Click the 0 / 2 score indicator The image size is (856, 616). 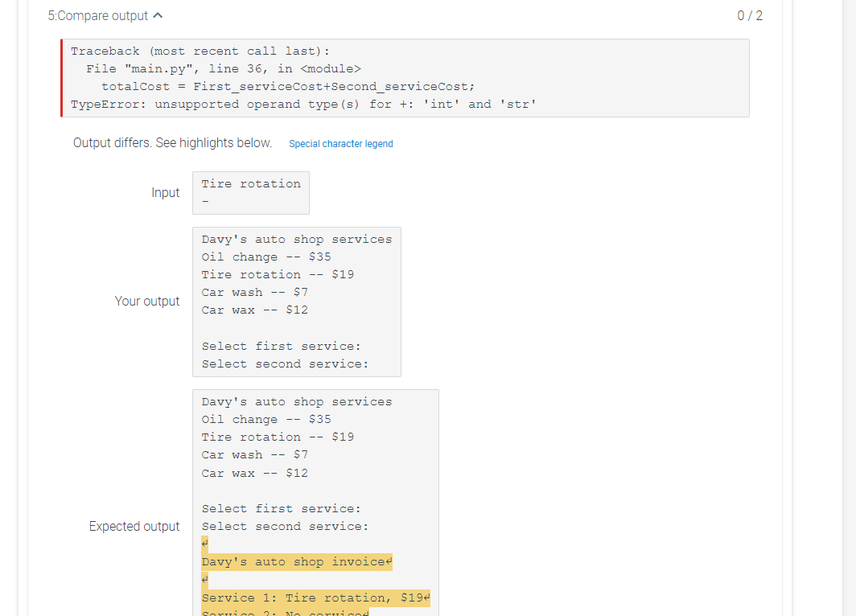click(x=750, y=14)
